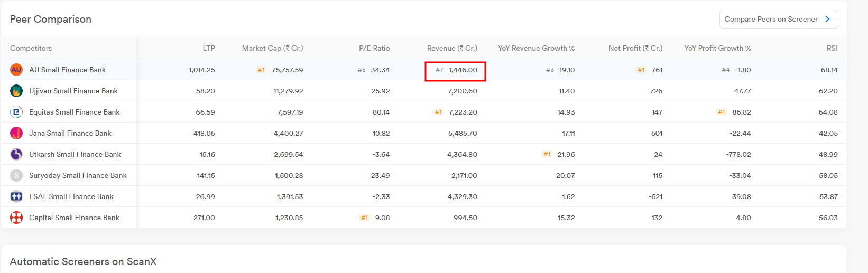868x273 pixels.
Task: Sort by P/E Ratio column header
Action: tap(374, 48)
